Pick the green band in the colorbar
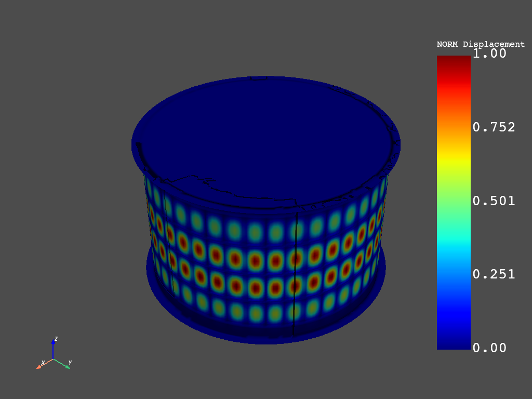This screenshot has height=399, width=532. [x=454, y=203]
